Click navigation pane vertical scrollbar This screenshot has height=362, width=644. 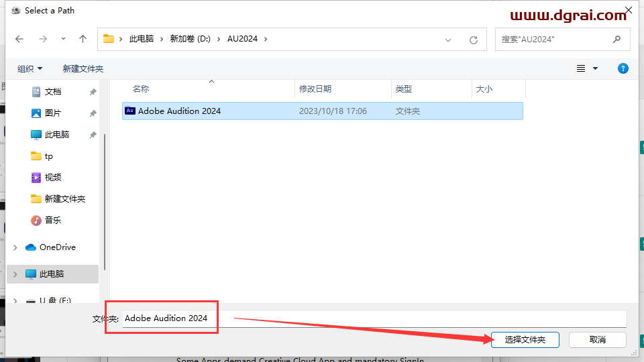tap(105, 201)
